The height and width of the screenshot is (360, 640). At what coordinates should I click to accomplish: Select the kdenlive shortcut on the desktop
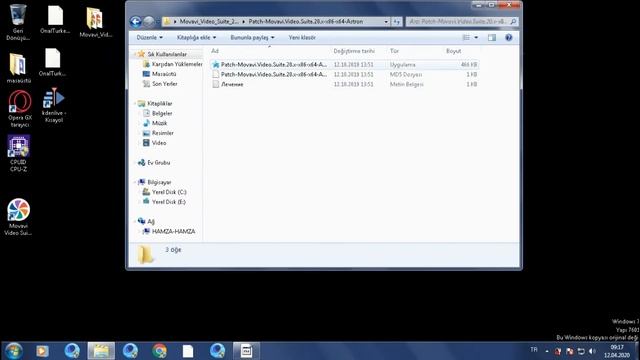click(x=54, y=105)
